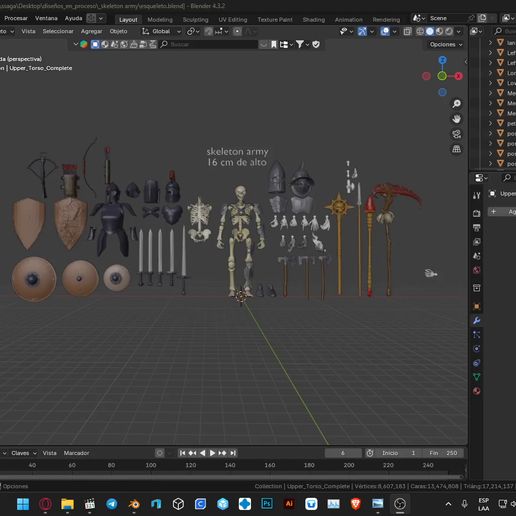Viewport: 516px width, 516px height.
Task: Open the Object properties tab
Action: coord(477,306)
